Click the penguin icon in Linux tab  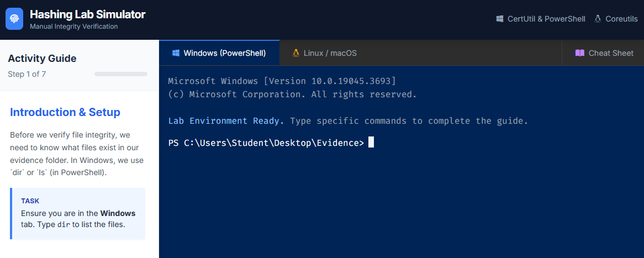296,53
